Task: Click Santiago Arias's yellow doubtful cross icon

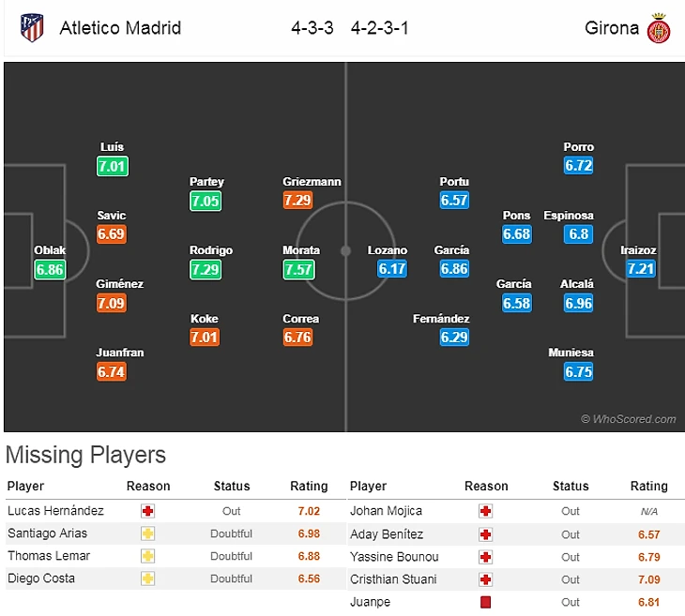Action: 147,533
